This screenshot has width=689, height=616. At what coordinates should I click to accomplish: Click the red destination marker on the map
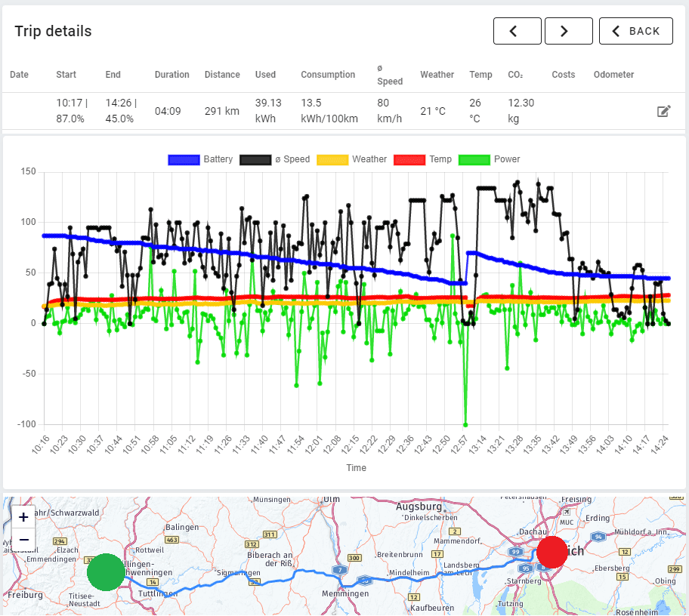pos(552,553)
